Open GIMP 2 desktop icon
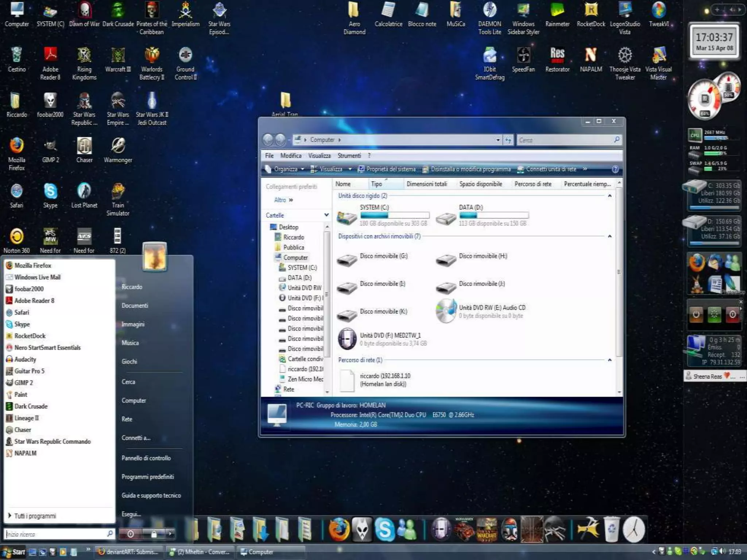 click(x=50, y=147)
